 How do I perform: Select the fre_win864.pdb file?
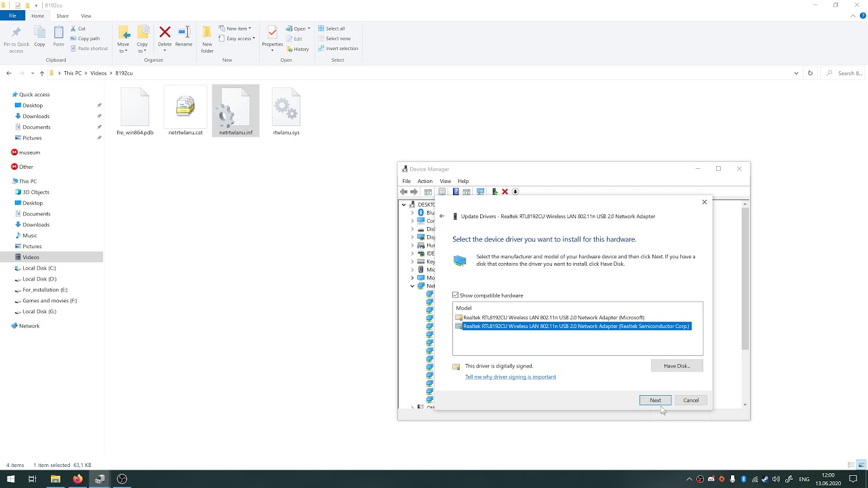pyautogui.click(x=135, y=112)
